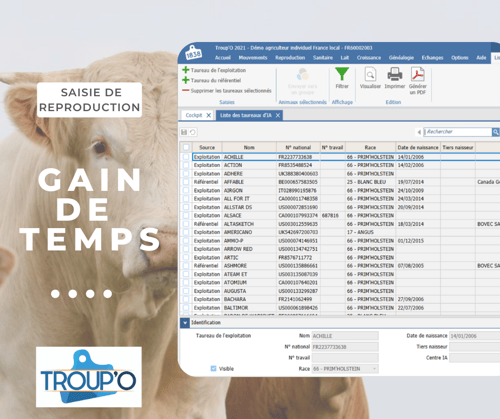This screenshot has width=500, height=419.
Task: Click the refresh arrow icon beside save
Action: 193,132
